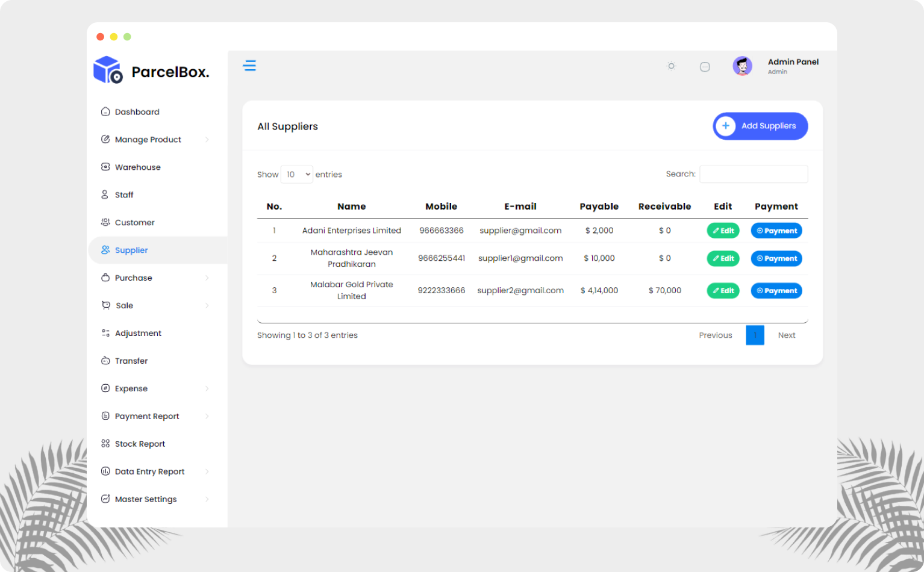Open the ellipsis options toggle in header
Image resolution: width=924 pixels, height=572 pixels.
coord(705,66)
